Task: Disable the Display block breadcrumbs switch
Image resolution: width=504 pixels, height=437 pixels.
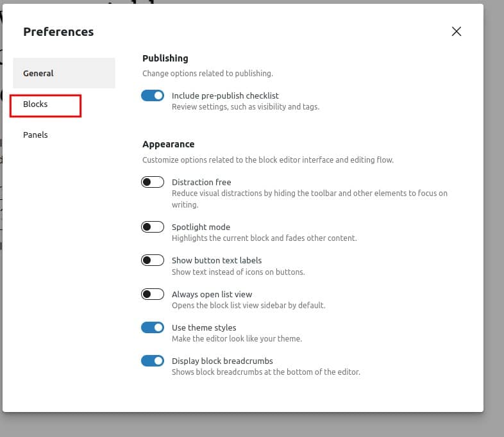Action: (x=153, y=361)
